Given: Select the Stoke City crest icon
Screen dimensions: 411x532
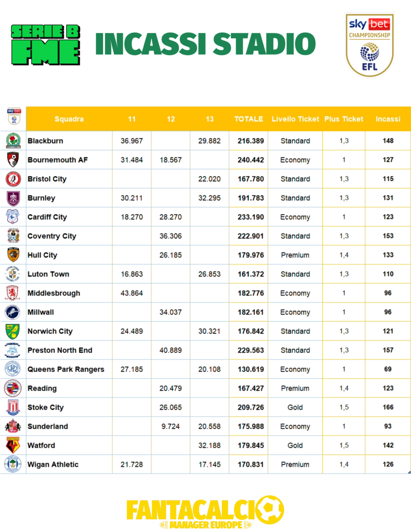Looking at the screenshot, I should tap(13, 407).
